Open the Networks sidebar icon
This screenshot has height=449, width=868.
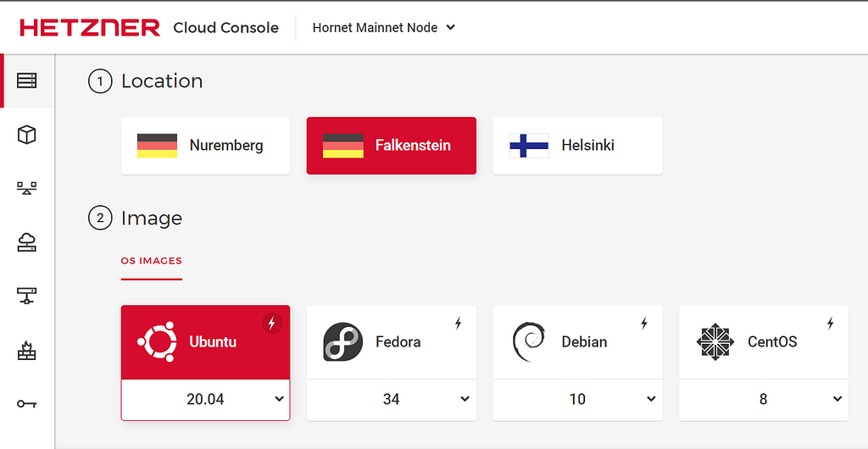coord(26,296)
